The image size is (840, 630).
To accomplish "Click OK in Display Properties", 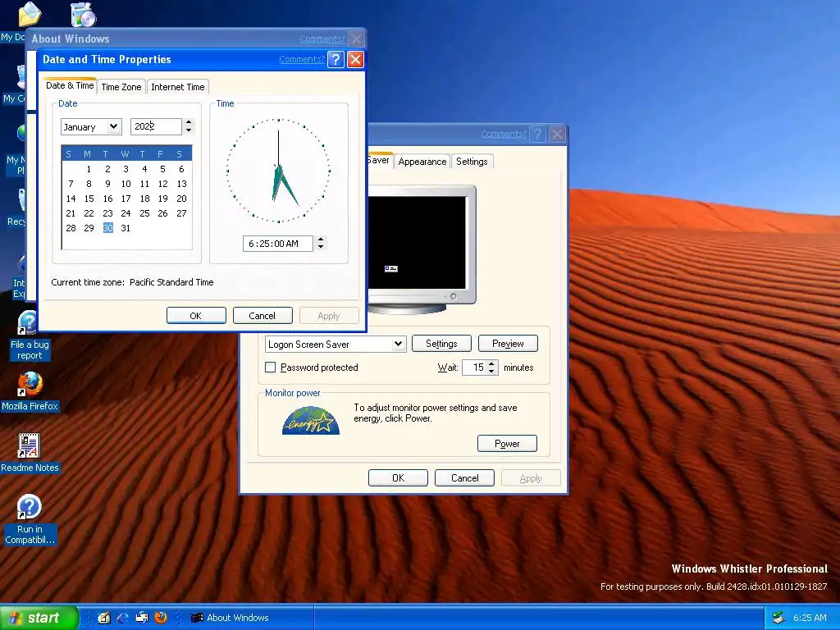I will pos(398,478).
